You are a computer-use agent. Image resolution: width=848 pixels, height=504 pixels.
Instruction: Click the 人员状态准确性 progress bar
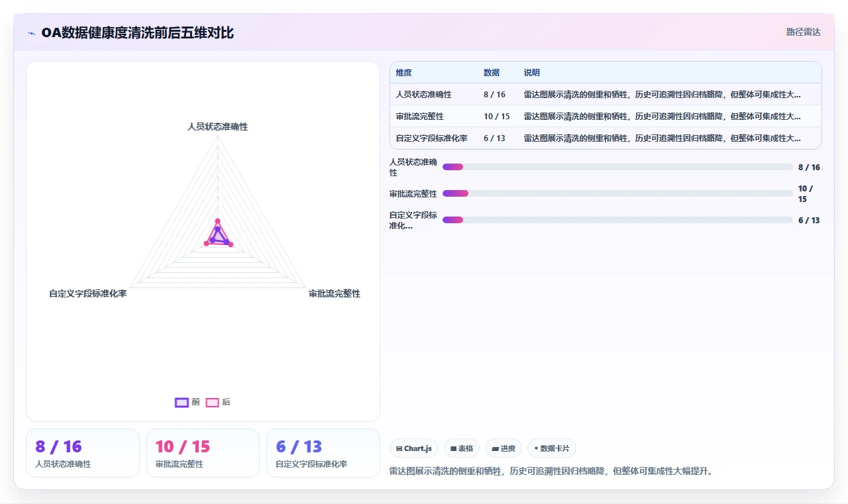(x=617, y=167)
